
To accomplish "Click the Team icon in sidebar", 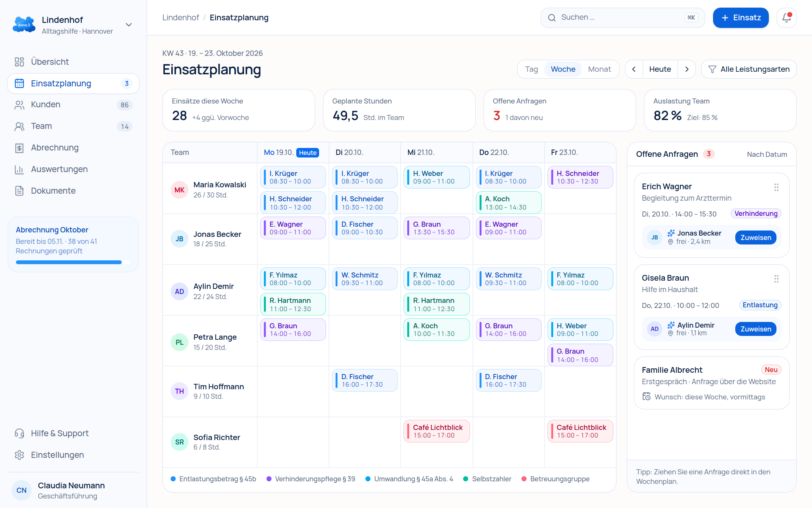I will pos(19,126).
